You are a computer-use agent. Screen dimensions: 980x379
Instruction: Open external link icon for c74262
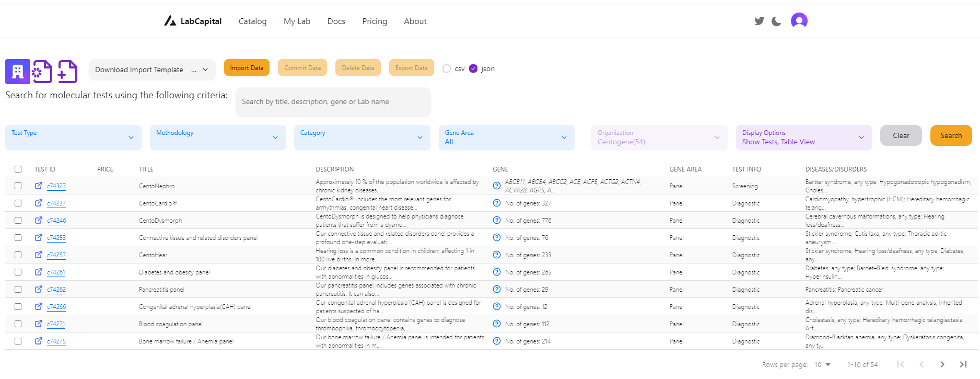point(39,289)
